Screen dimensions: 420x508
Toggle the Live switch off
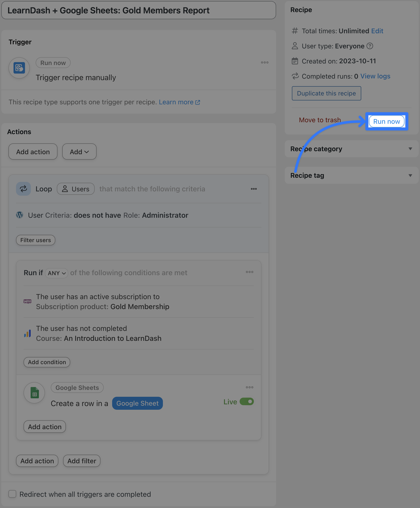pos(247,402)
